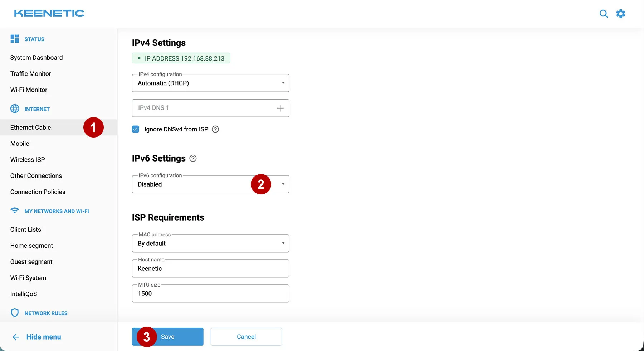This screenshot has width=644, height=351.
Task: Click the Internet globe icon in the sidebar
Action: 15,109
